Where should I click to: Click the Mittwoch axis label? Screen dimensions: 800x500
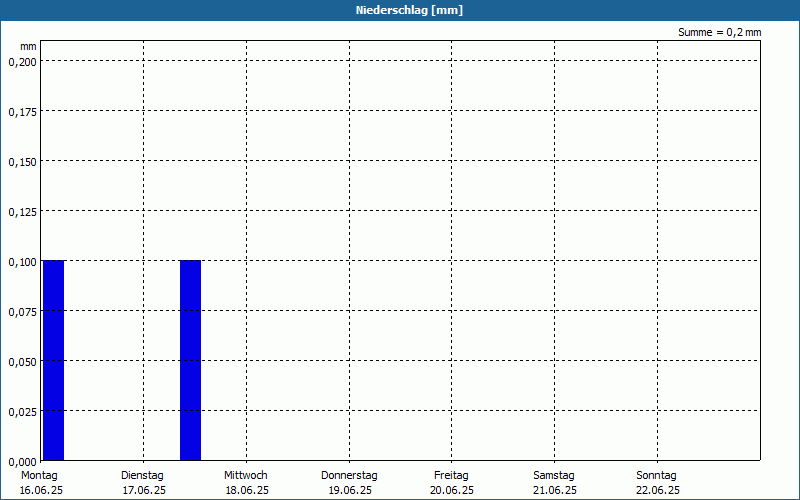click(x=245, y=475)
